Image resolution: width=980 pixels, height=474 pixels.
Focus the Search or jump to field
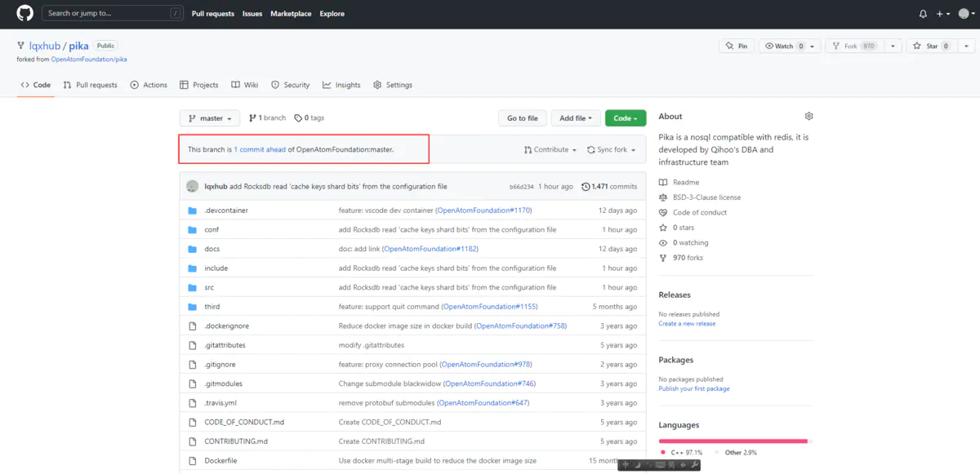[113, 13]
